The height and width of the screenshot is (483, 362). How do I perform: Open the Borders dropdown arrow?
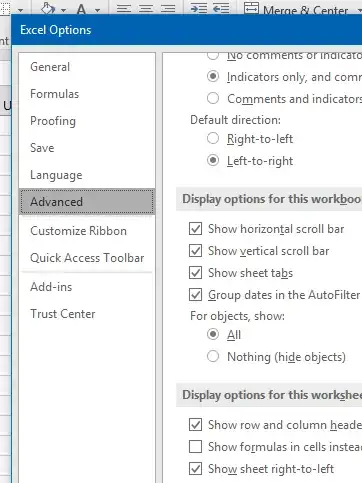click(x=20, y=10)
